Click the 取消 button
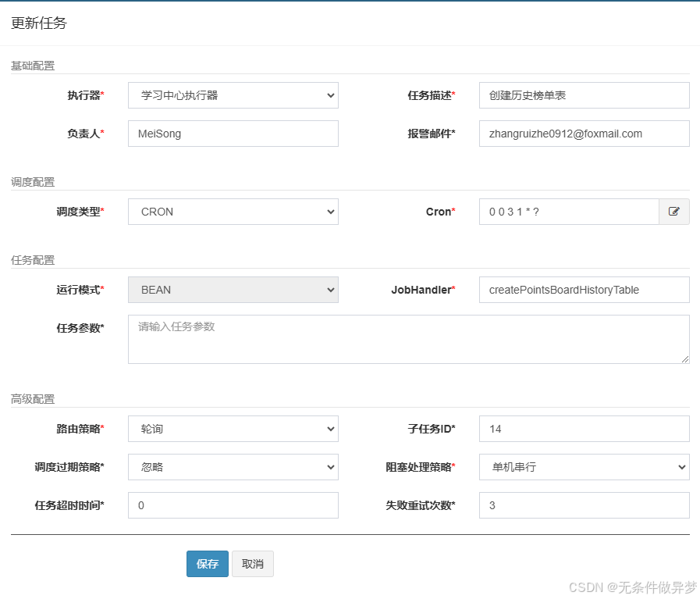The height and width of the screenshot is (599, 700). point(253,564)
